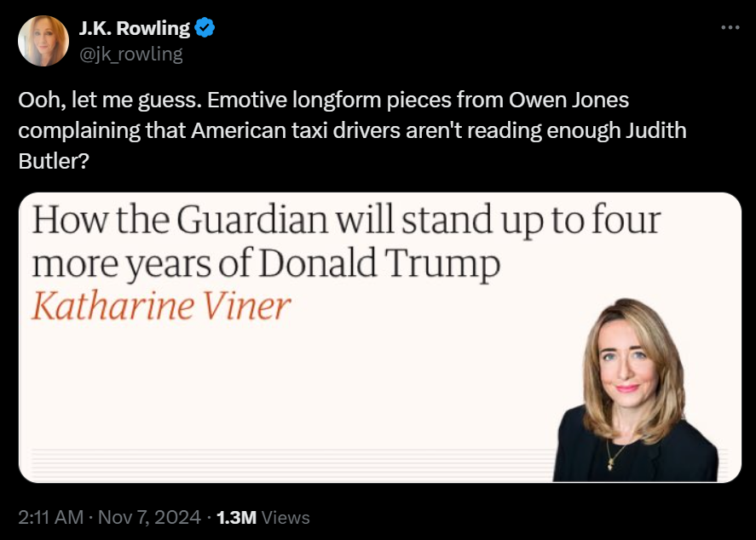Click the Nov 7, 2024 date
The height and width of the screenshot is (540, 756).
149,517
